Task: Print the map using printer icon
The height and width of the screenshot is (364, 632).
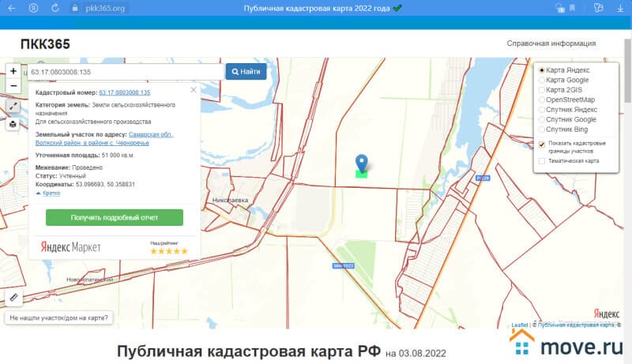Action: click(13, 124)
